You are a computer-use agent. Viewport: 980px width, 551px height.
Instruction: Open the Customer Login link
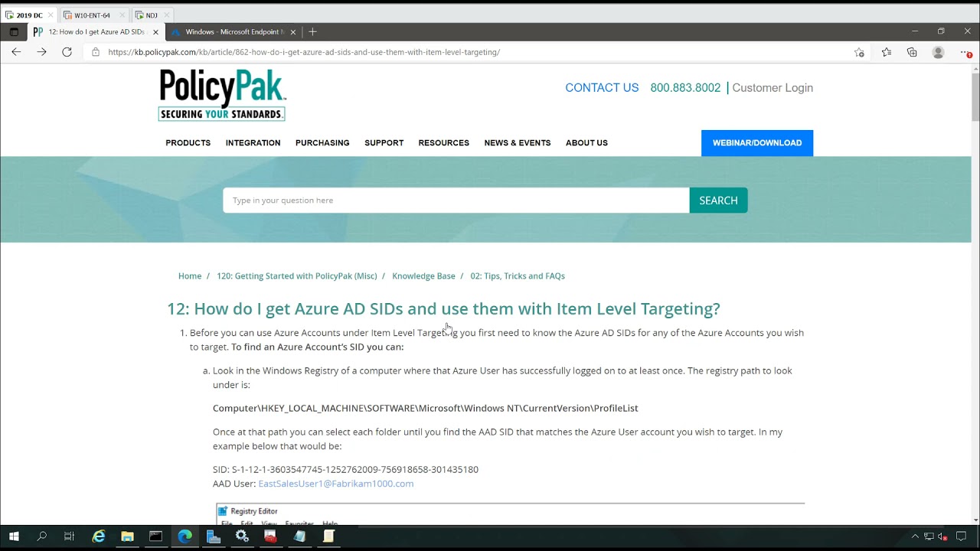[x=773, y=88]
